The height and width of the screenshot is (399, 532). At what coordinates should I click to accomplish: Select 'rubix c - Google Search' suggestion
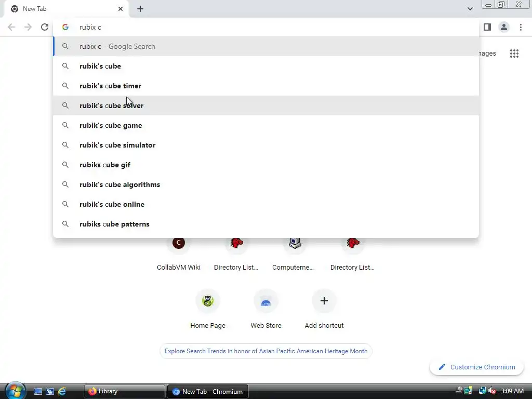[266, 46]
